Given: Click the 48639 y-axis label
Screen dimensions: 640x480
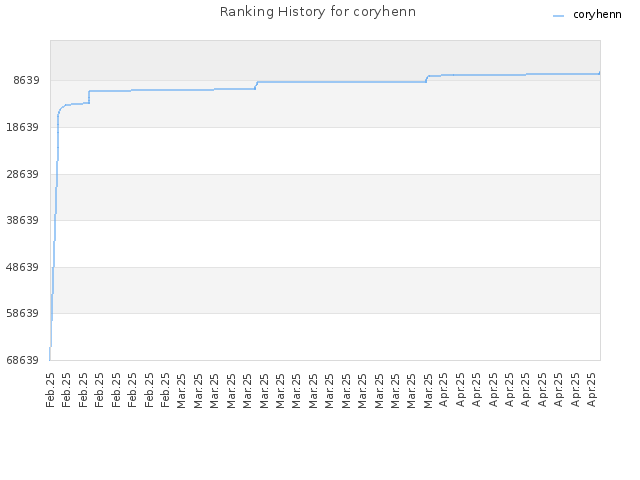Looking at the screenshot, I should click(x=23, y=267).
